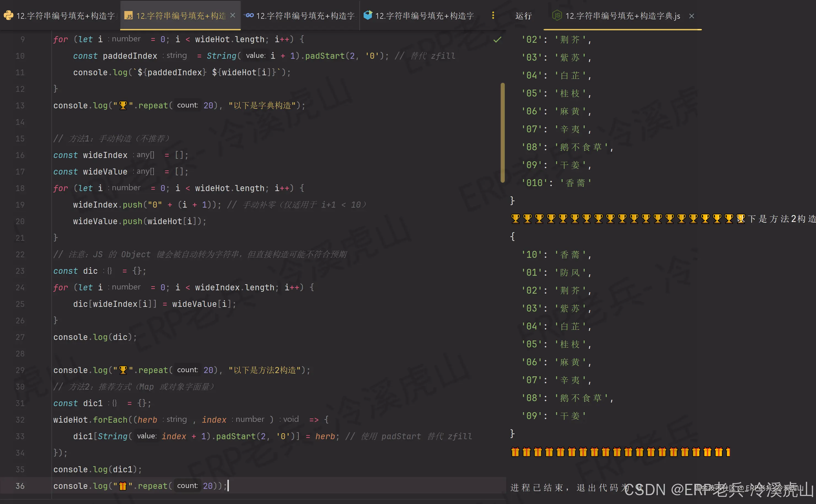
Task: Click the Node.js icon on run tab
Action: (557, 15)
